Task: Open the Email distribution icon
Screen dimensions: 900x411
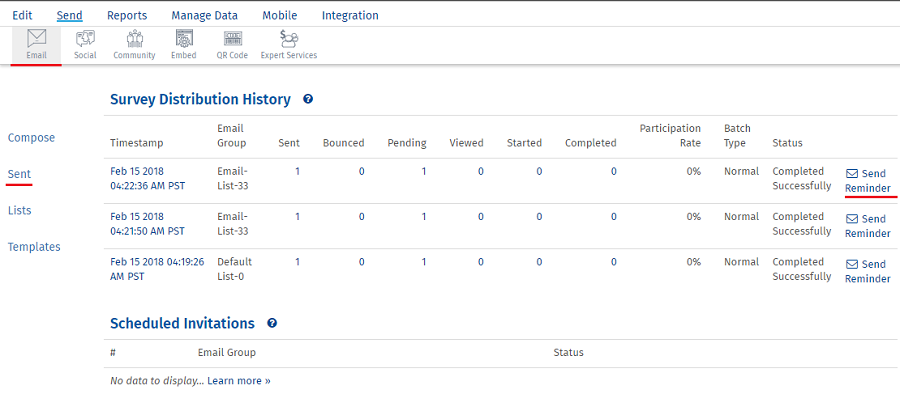Action: tap(37, 44)
